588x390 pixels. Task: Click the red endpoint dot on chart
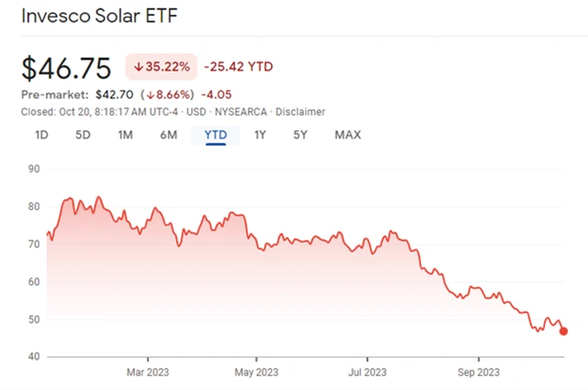(563, 331)
